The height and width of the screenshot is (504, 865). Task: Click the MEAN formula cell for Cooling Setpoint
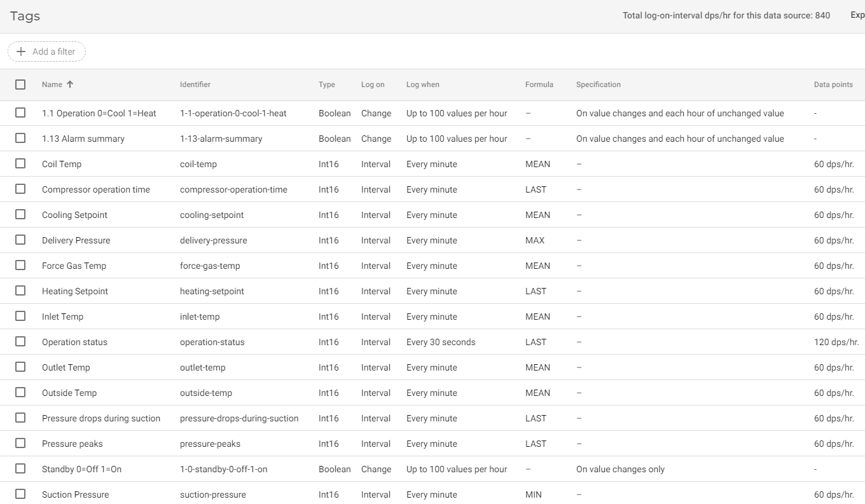pyautogui.click(x=538, y=215)
